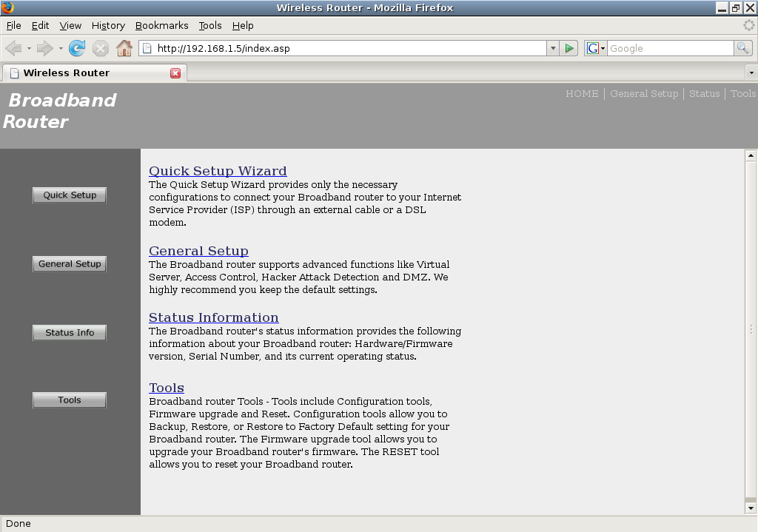Click the loading throbber icon

tap(749, 25)
